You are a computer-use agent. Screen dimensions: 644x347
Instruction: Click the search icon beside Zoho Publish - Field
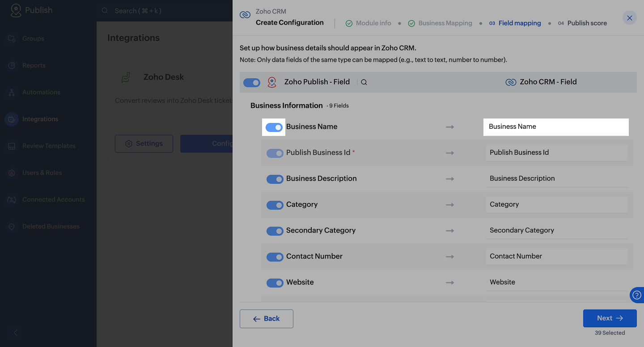(364, 82)
